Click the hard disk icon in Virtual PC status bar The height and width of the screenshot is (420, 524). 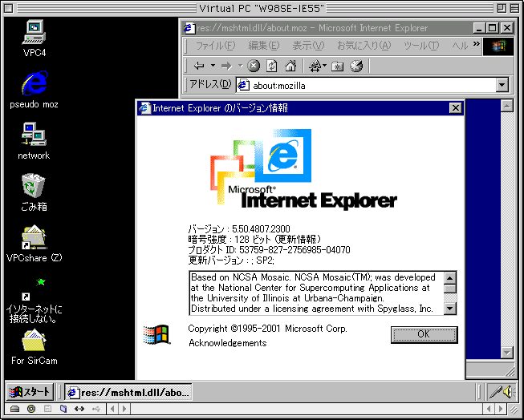[14, 409]
